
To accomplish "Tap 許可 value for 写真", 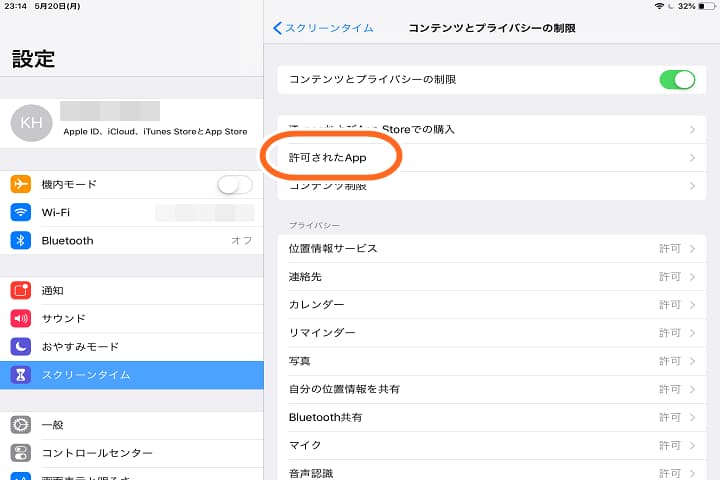I will pos(669,361).
